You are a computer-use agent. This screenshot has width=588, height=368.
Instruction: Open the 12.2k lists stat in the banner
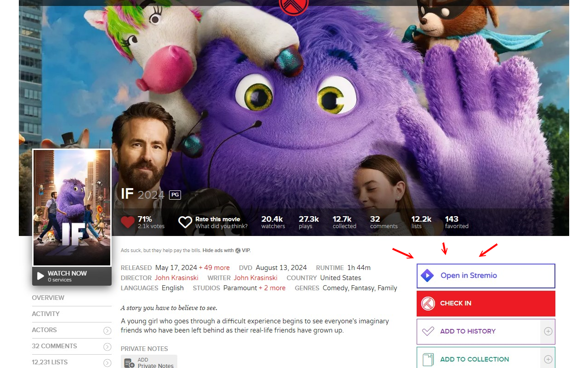point(421,222)
